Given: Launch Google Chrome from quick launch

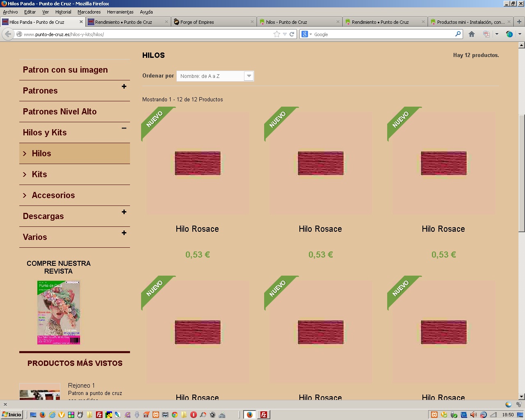Looking at the screenshot, I should click(175, 415).
